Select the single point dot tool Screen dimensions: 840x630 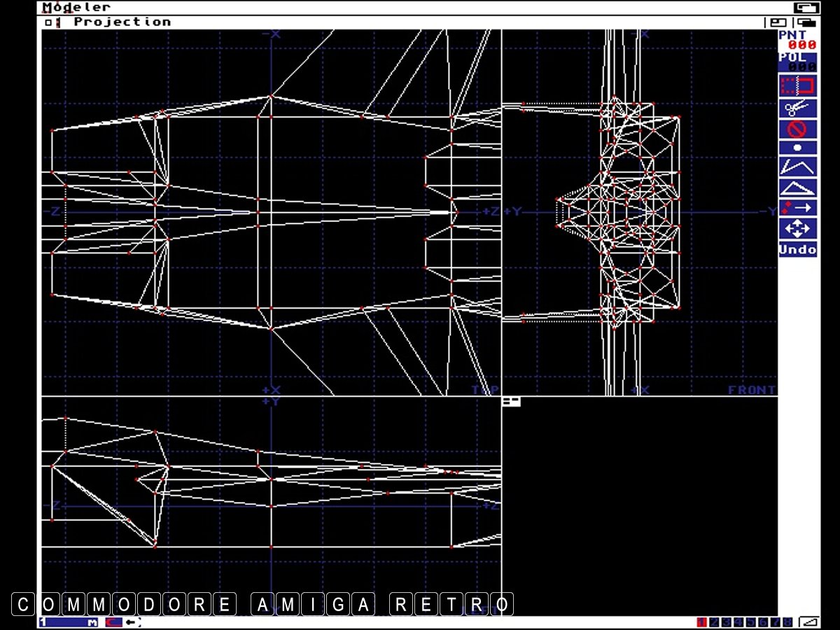tap(797, 148)
